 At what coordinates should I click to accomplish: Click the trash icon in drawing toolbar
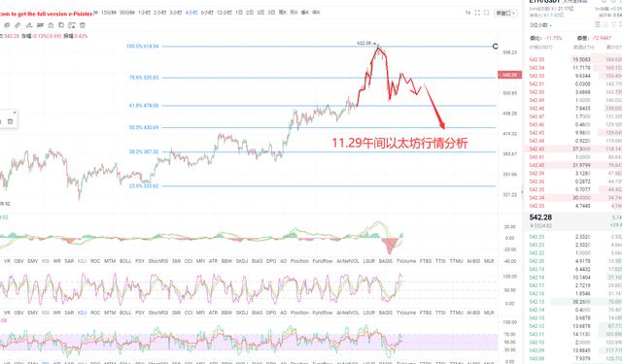83,25
